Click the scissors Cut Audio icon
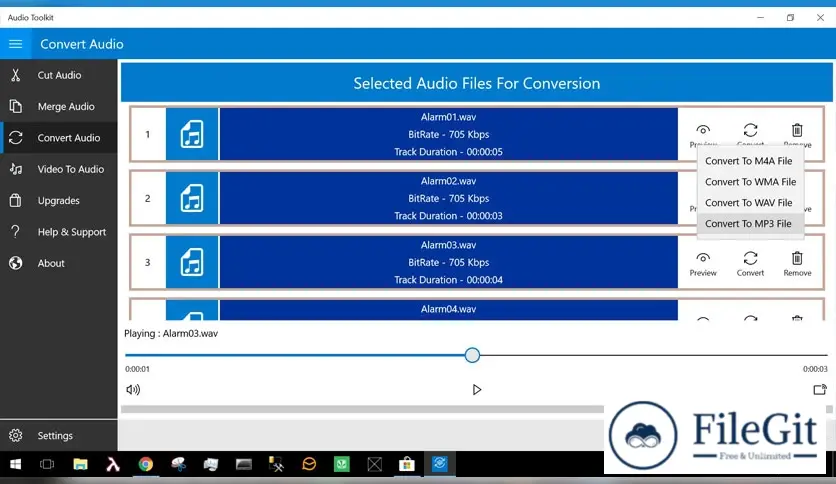The width and height of the screenshot is (836, 484). [15, 75]
